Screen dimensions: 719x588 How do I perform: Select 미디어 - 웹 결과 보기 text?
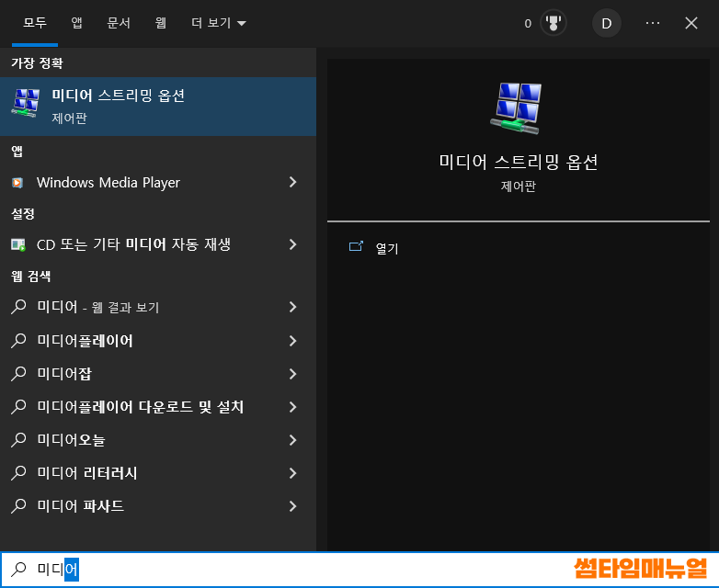(x=98, y=307)
